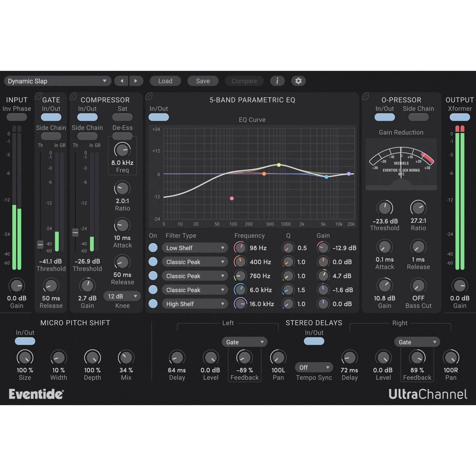Open the info (i) button

(277, 81)
